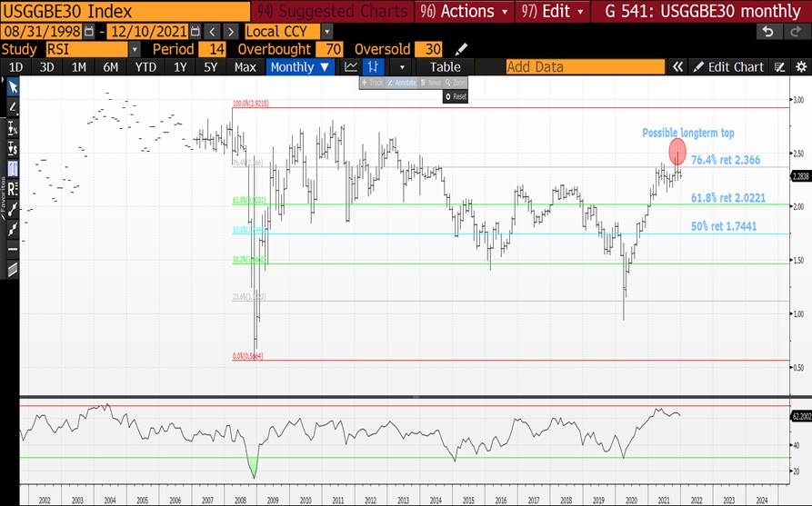Click the red possible longterm top marker
The image size is (812, 506).
[x=677, y=151]
